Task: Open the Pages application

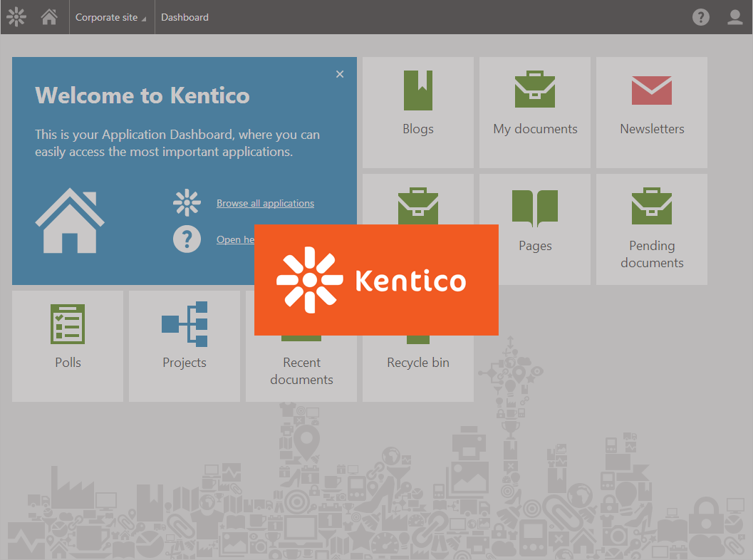Action: [x=535, y=228]
